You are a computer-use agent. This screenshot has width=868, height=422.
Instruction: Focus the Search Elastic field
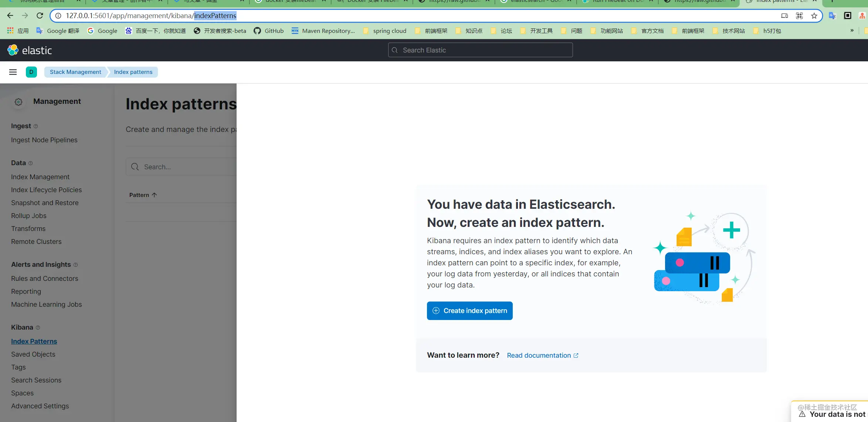click(481, 50)
